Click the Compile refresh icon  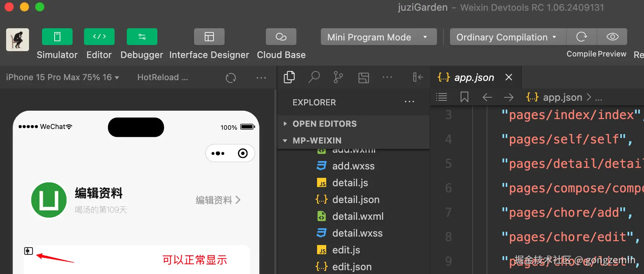click(x=581, y=37)
